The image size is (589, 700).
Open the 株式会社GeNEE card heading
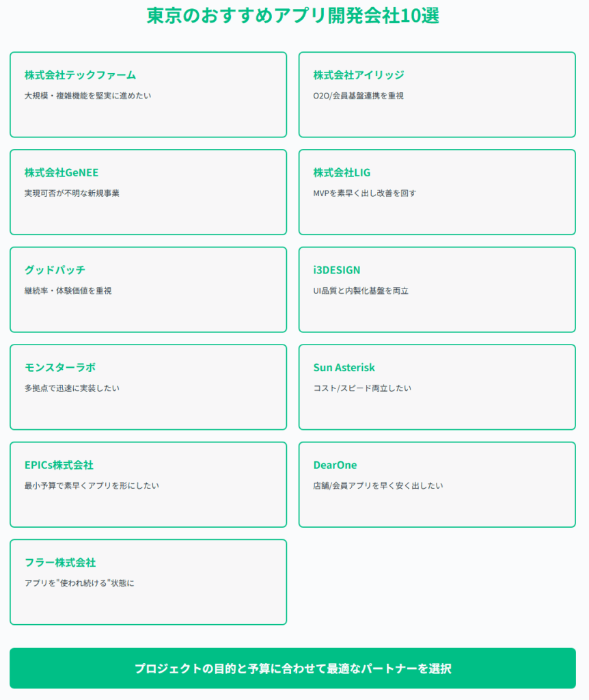tap(61, 172)
